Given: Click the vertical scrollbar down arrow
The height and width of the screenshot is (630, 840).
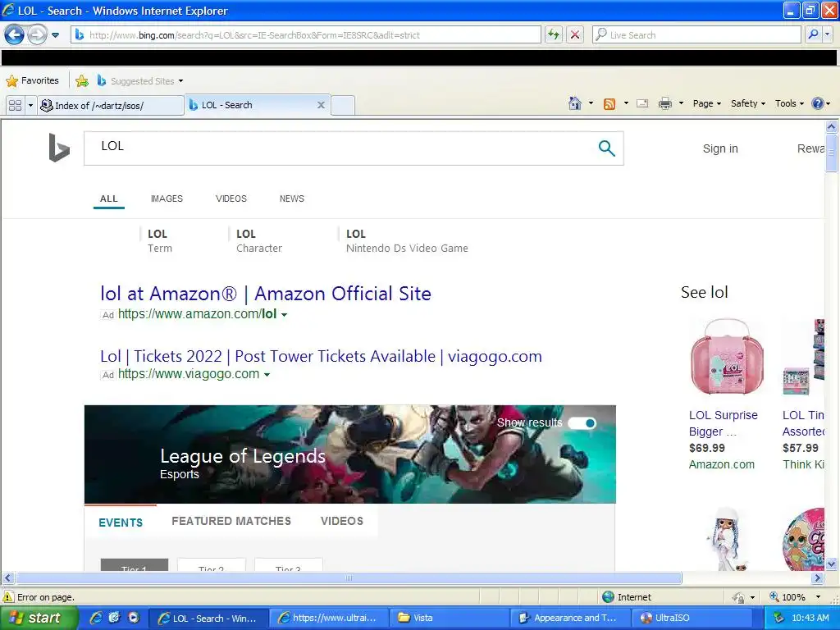Looking at the screenshot, I should (832, 564).
